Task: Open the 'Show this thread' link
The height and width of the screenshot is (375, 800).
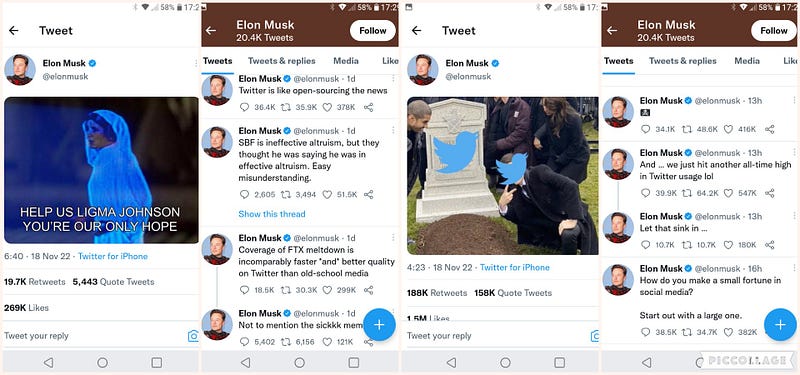Action: click(x=272, y=214)
